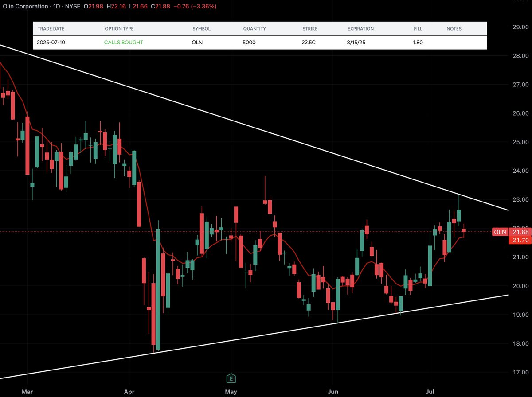Screen dimensions: 532x397
Task: Click the 19.00 price axis label
Action: tap(520, 315)
